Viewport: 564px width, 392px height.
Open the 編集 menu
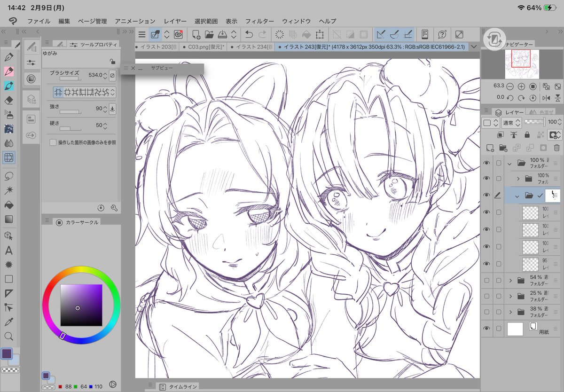click(x=64, y=21)
